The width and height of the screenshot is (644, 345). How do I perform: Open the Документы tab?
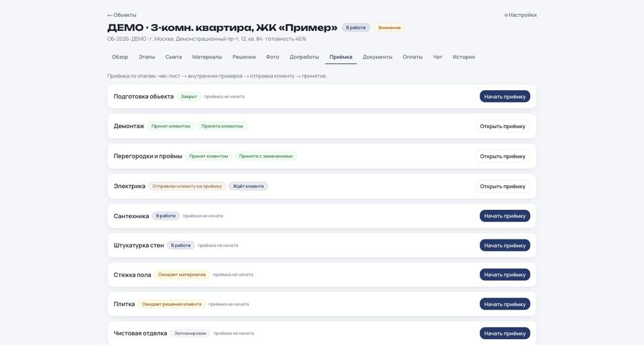tap(377, 57)
